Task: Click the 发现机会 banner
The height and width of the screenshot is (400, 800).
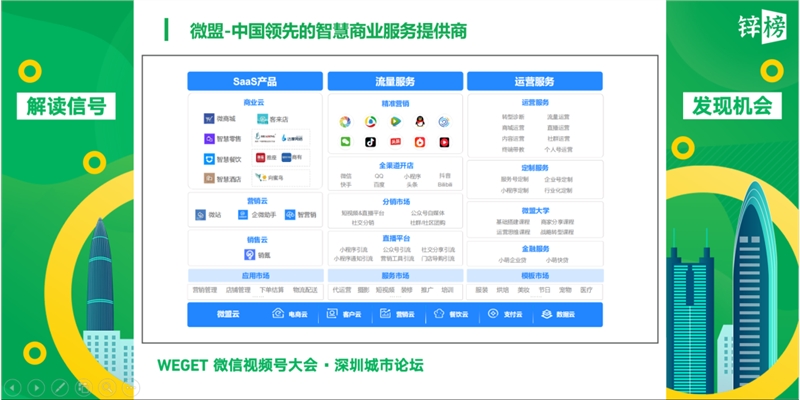Action: click(732, 106)
